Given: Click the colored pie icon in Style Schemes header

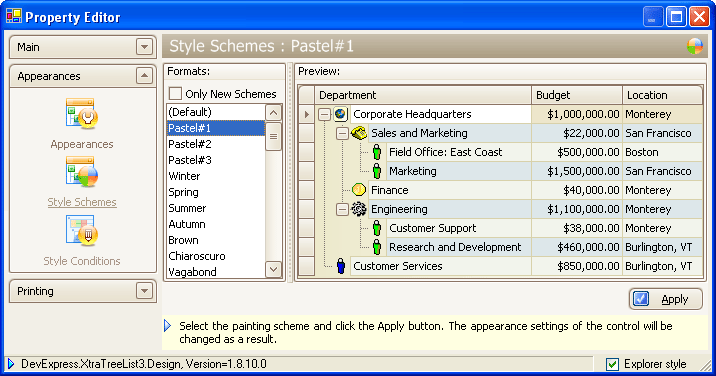Looking at the screenshot, I should pyautogui.click(x=695, y=46).
